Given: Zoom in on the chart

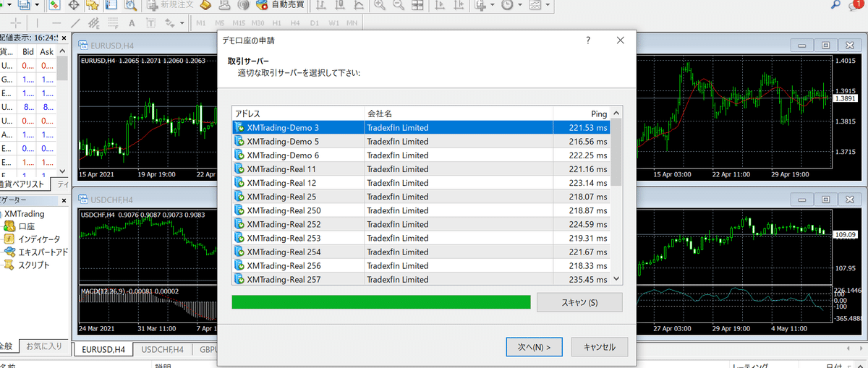Looking at the screenshot, I should (x=379, y=5).
